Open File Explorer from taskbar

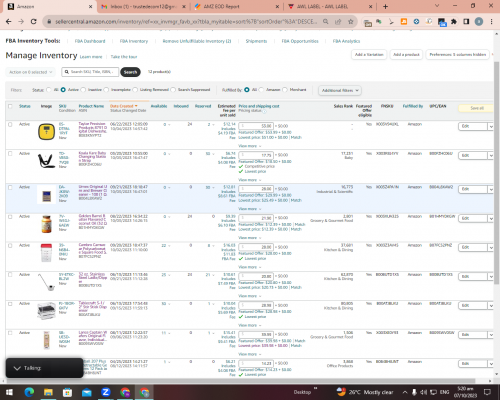[48, 392]
